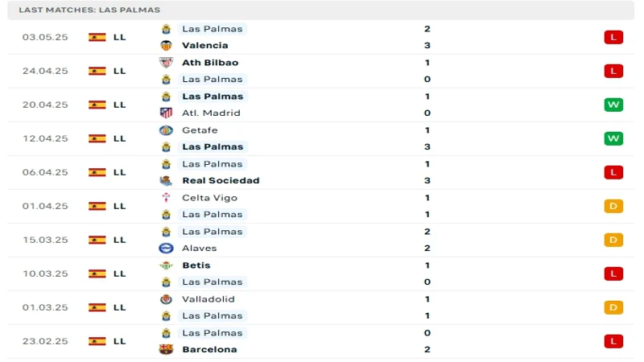The width and height of the screenshot is (644, 362).
Task: Select the Getafe team name
Action: tap(200, 130)
